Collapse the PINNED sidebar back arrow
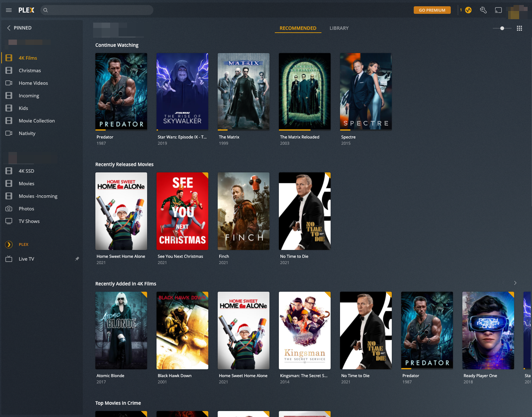This screenshot has height=417, width=532. pyautogui.click(x=9, y=28)
